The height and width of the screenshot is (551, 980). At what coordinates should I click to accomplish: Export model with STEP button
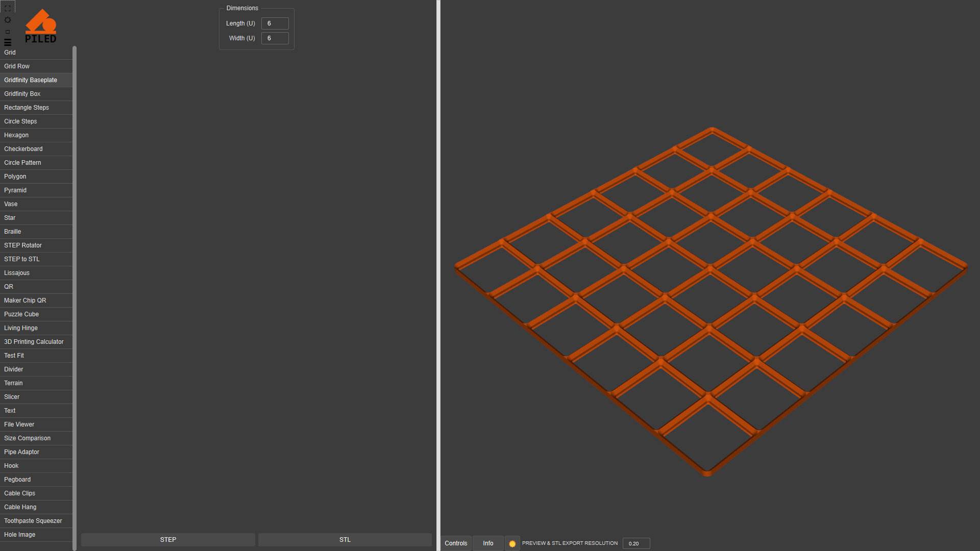[x=168, y=540]
